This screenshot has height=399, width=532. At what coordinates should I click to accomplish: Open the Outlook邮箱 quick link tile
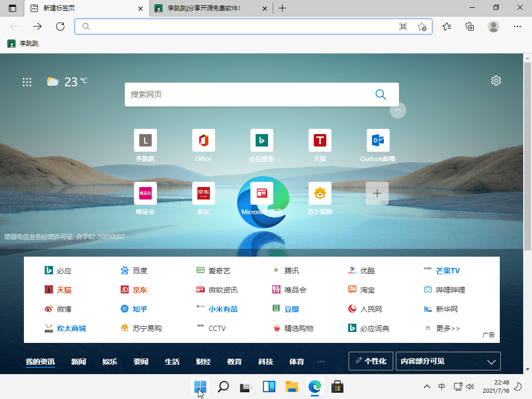point(378,146)
